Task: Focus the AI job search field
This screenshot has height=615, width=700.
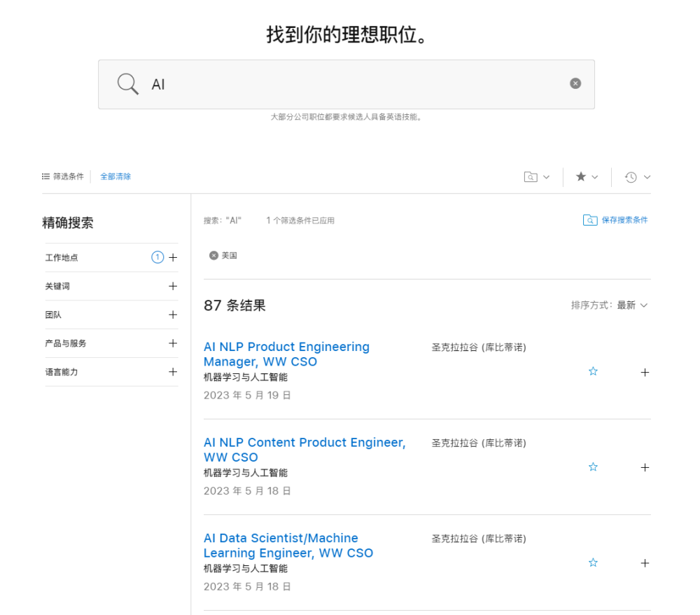Action: (x=346, y=85)
